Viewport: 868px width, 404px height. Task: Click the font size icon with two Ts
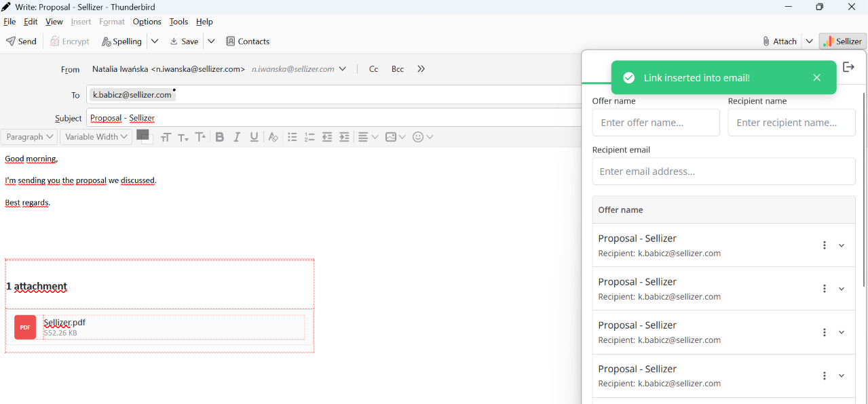click(166, 138)
